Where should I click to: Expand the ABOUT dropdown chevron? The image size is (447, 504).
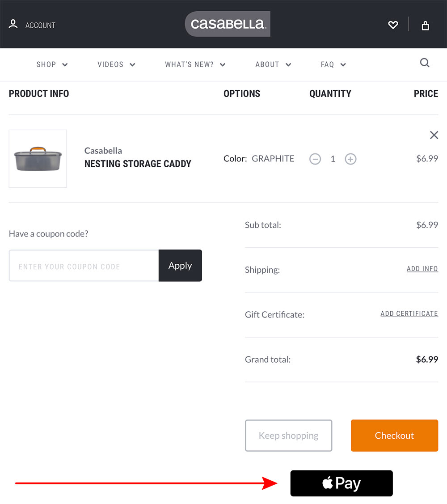pos(288,65)
